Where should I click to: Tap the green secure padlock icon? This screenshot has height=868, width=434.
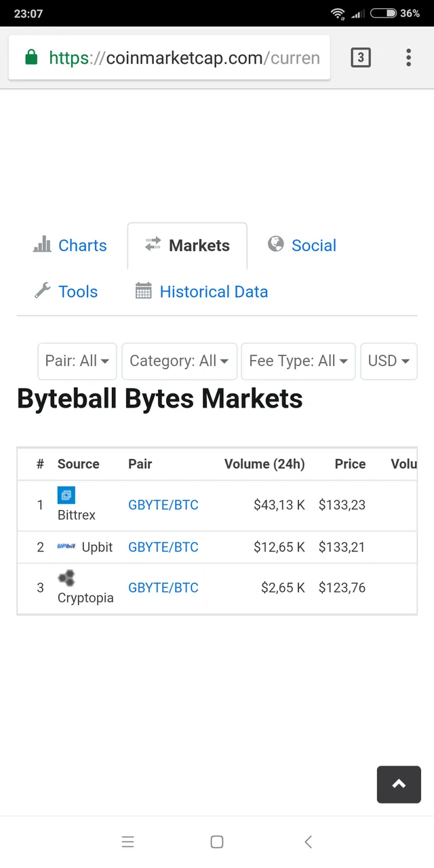(x=31, y=58)
